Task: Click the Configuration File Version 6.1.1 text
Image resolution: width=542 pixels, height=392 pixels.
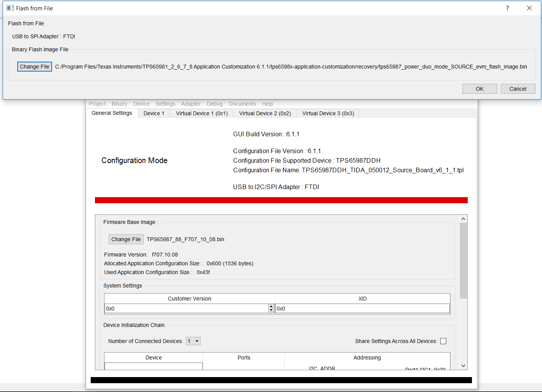Action: tap(277, 151)
